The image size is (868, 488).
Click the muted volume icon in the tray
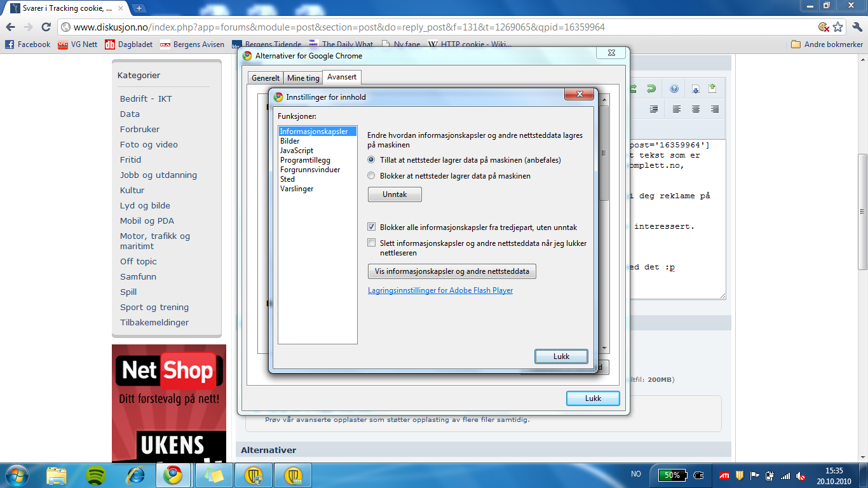tap(801, 475)
